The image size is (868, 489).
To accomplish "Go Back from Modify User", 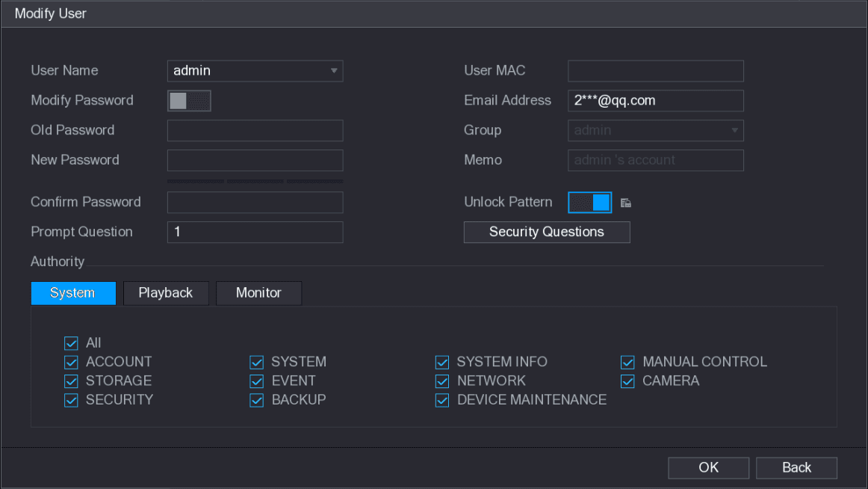I will (796, 468).
